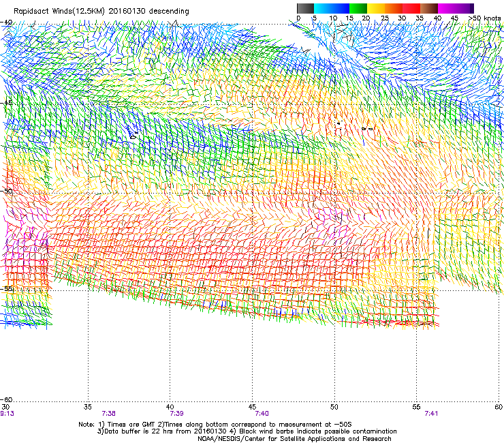Image resolution: width=504 pixels, height=443 pixels.
Task: Click the purple '7:40' pass time
Action: coord(262,414)
